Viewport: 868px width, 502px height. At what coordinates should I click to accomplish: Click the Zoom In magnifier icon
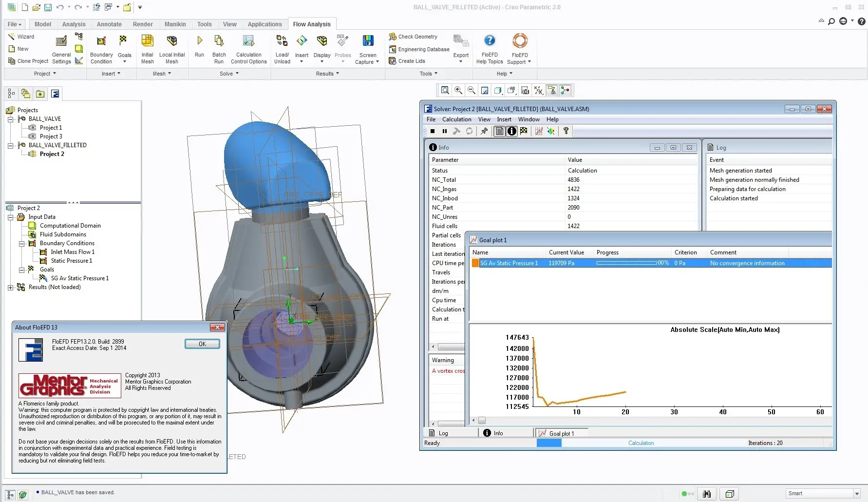[458, 90]
